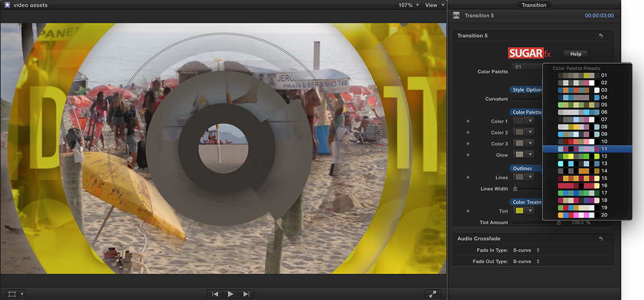Open Glow swatch dropdown arrow

[530, 155]
